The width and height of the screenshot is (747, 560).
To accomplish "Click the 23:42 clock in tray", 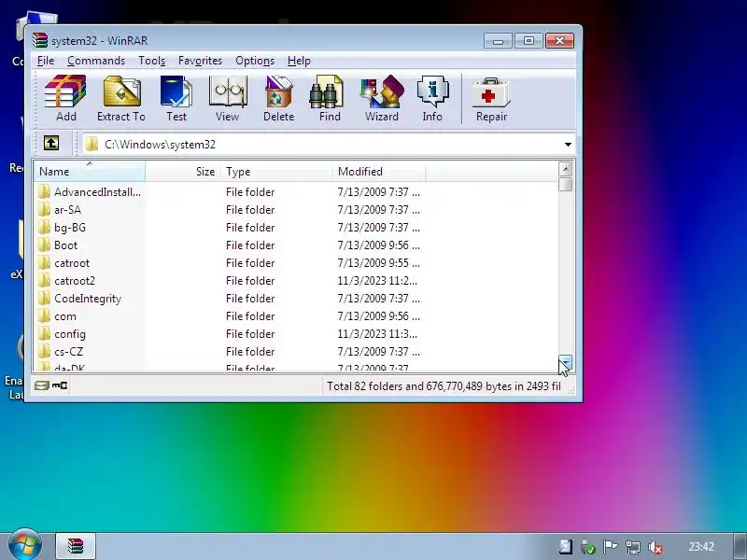I will (x=701, y=547).
